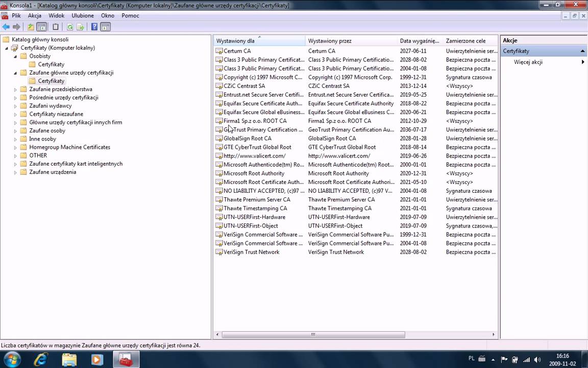Image resolution: width=588 pixels, height=368 pixels.
Task: Open the Okno menu
Action: 108,15
